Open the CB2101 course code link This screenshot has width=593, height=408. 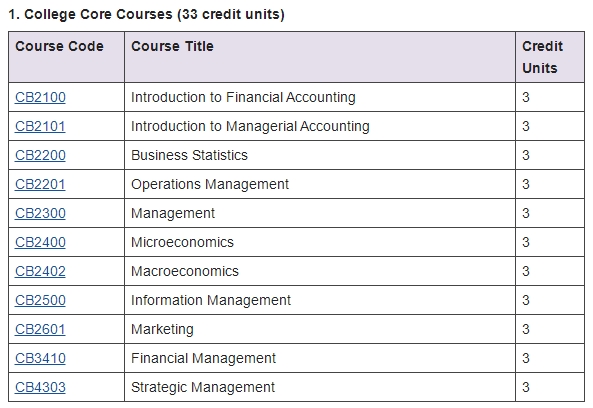click(x=40, y=126)
